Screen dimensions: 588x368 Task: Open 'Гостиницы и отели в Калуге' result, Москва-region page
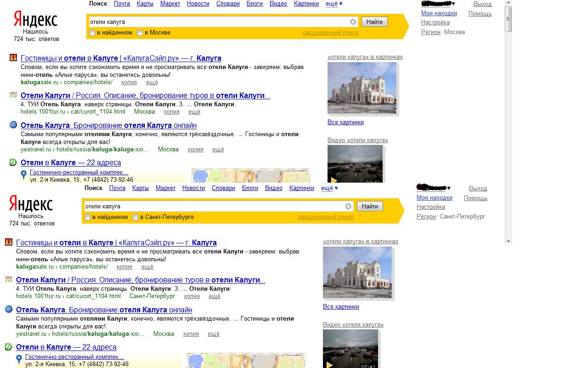121,58
